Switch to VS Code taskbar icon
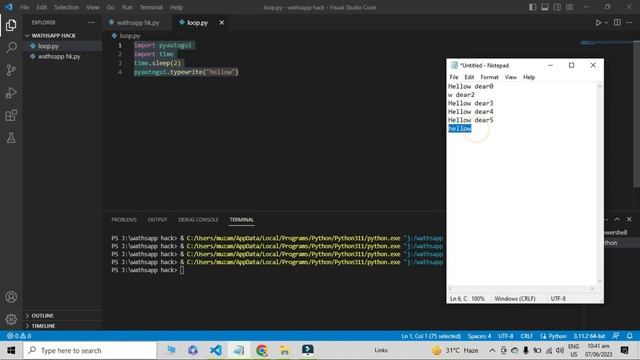The height and width of the screenshot is (360, 640). (x=216, y=350)
